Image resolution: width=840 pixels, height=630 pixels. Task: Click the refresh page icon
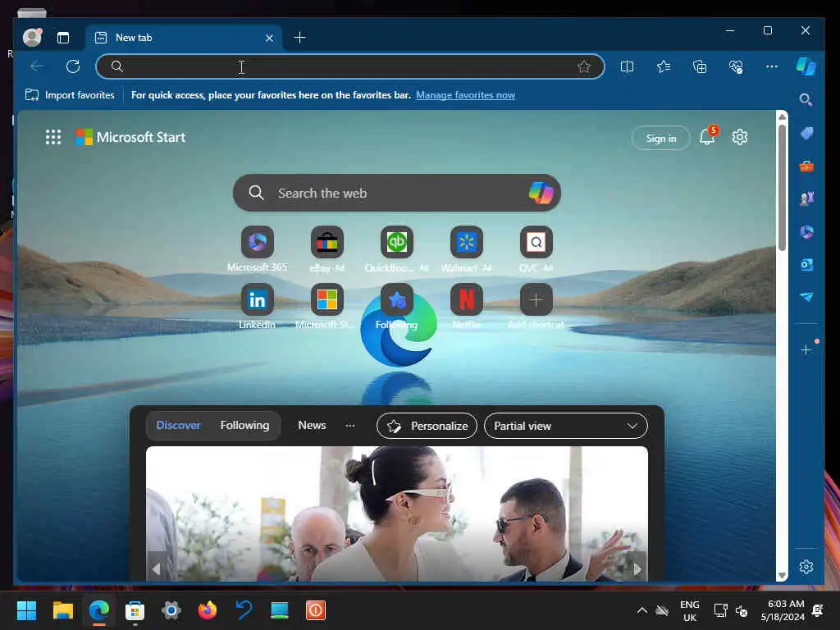pyautogui.click(x=73, y=66)
